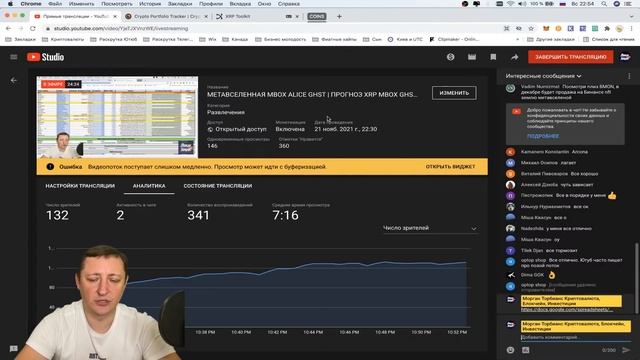The width and height of the screenshot is (640, 360).
Task: Open the emoji picker in the chat box
Action: pyautogui.click(x=510, y=350)
